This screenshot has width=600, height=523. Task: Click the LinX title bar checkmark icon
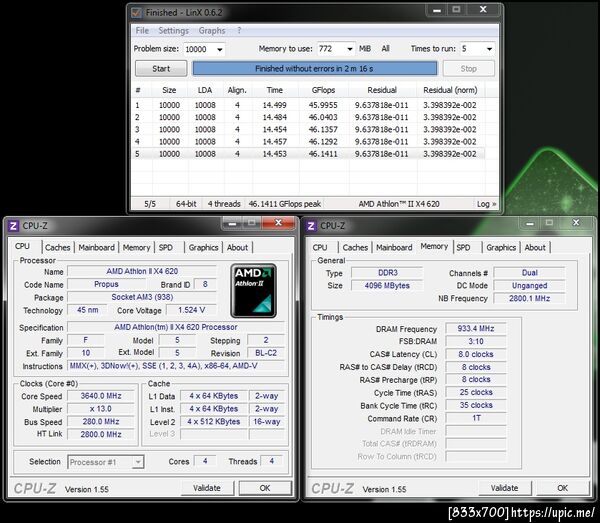pos(137,13)
